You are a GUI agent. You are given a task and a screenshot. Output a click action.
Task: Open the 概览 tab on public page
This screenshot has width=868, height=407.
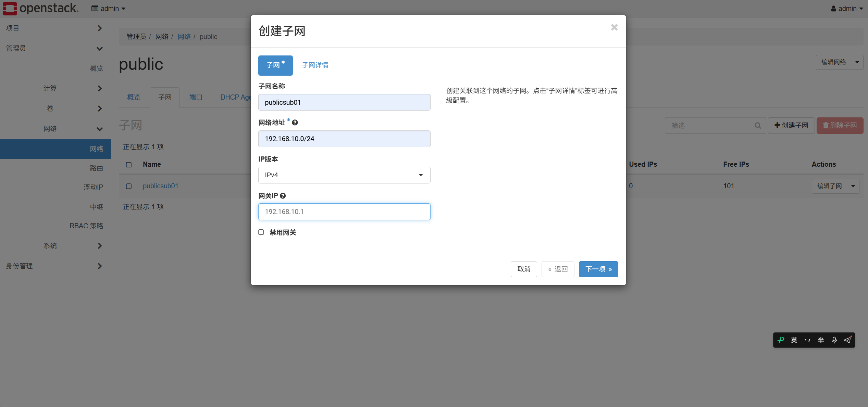pyautogui.click(x=134, y=97)
